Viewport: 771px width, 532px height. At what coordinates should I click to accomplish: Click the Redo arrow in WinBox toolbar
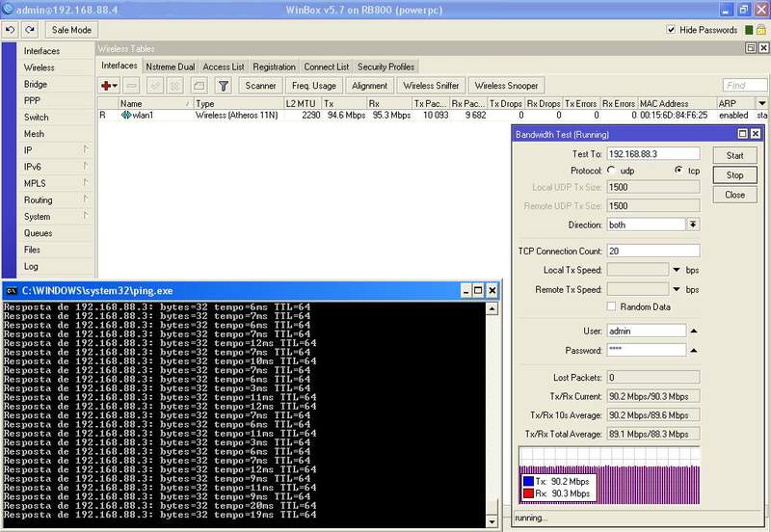pos(30,30)
